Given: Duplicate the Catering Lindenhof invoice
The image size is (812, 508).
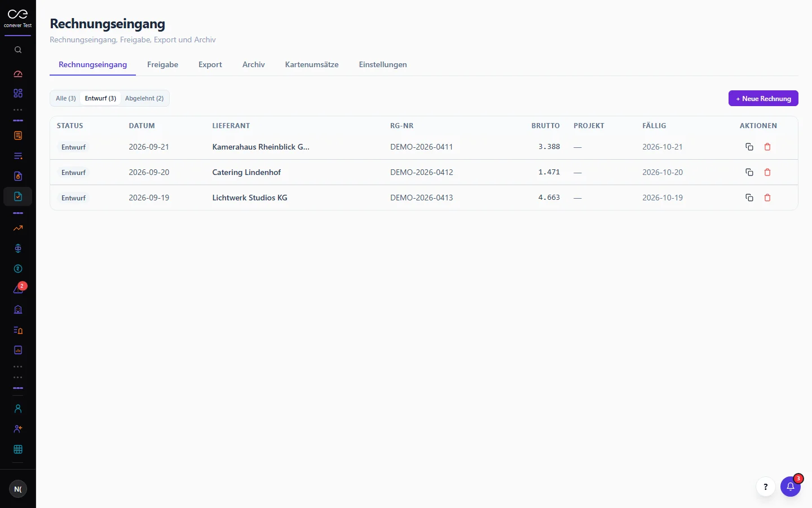Looking at the screenshot, I should pos(749,172).
